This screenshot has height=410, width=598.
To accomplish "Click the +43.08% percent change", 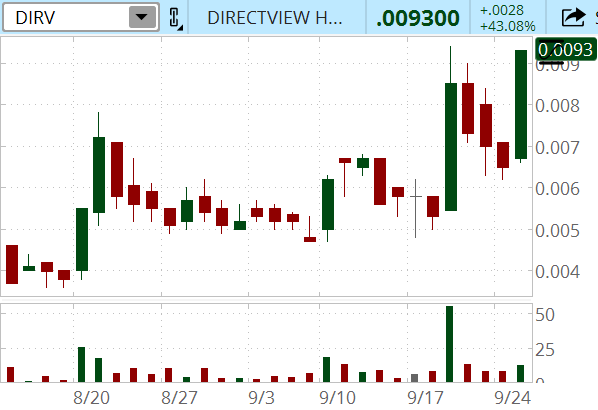I will click(508, 26).
